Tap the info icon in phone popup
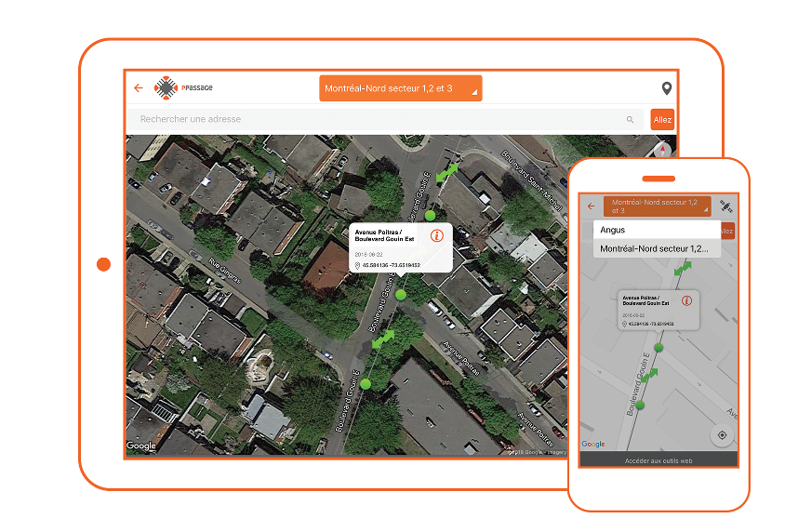Viewport: 798px width, 532px height. (x=686, y=300)
